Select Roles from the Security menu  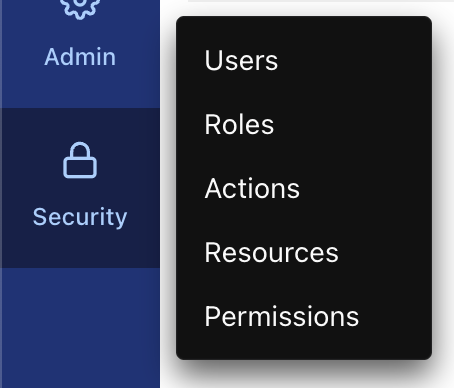[239, 124]
